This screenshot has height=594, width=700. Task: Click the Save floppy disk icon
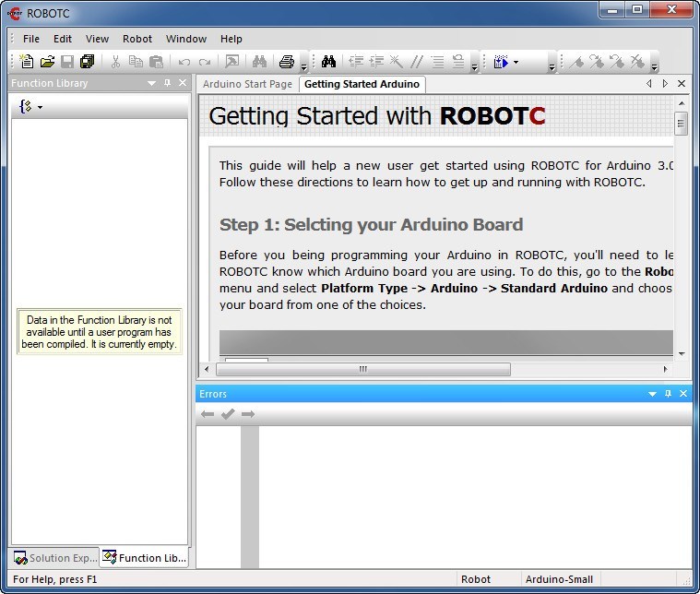[67, 62]
